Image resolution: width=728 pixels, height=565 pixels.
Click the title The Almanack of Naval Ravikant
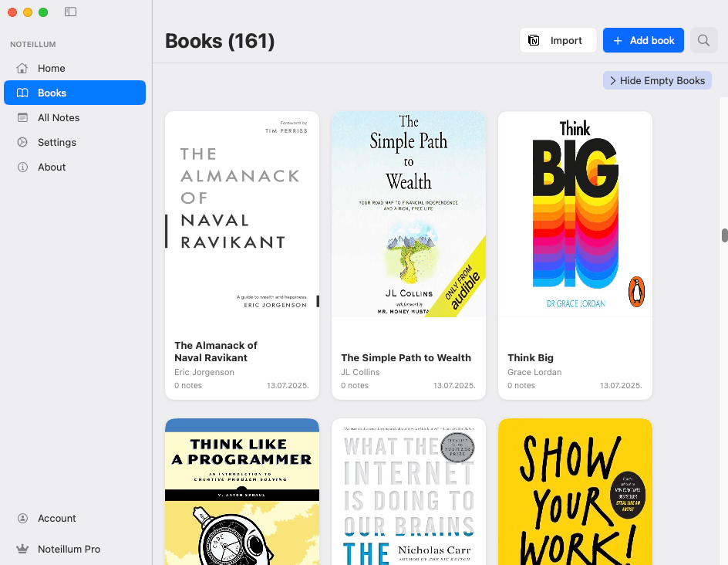(x=216, y=351)
